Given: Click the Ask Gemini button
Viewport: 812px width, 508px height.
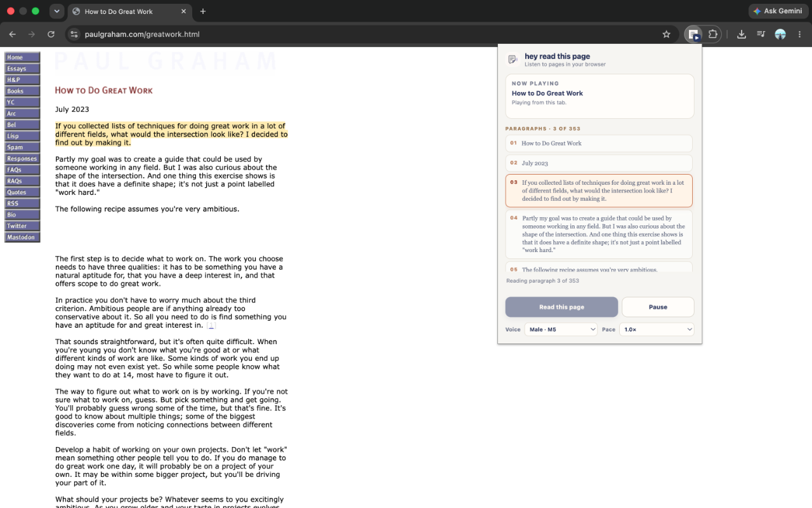Looking at the screenshot, I should click(x=778, y=11).
